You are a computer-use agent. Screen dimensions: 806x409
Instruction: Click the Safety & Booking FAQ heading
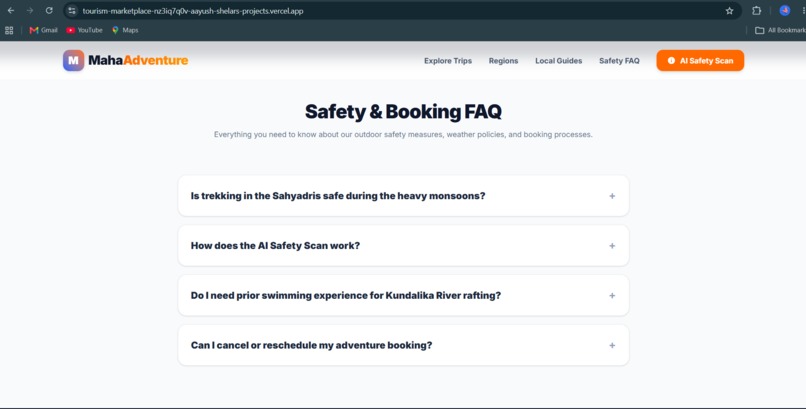pos(404,111)
